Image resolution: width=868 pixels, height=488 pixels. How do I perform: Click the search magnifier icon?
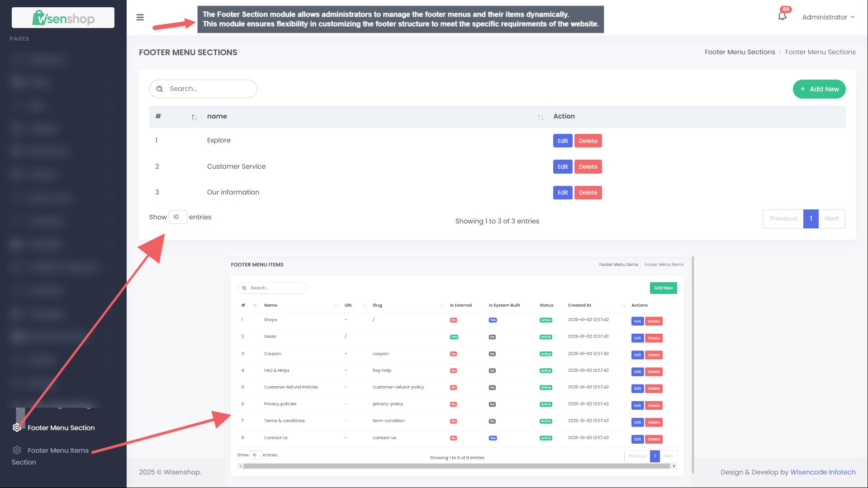pos(160,89)
